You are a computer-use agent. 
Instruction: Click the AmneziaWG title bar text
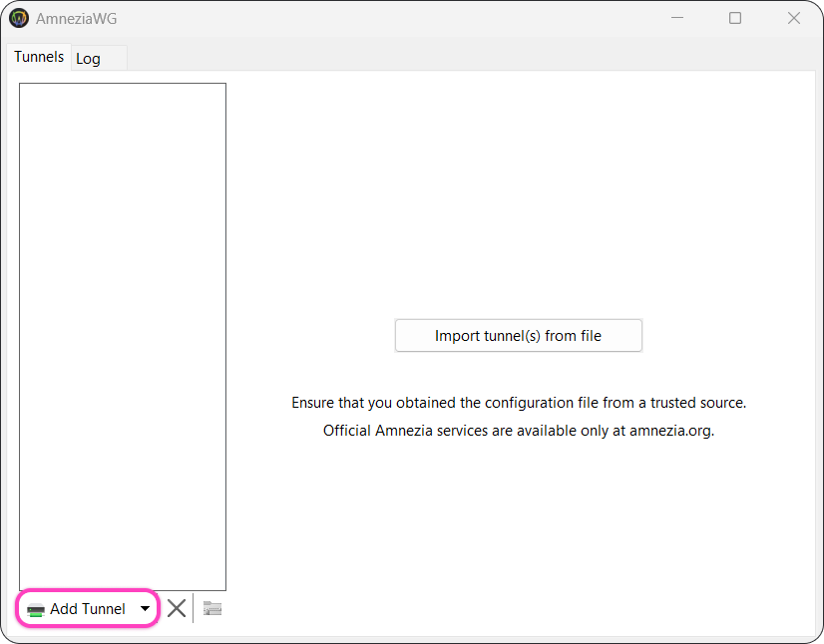click(76, 19)
